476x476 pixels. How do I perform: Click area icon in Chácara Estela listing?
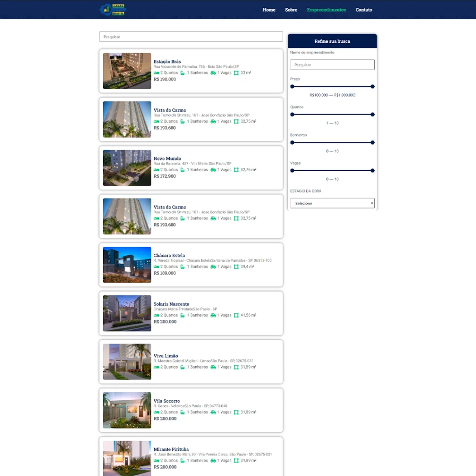pyautogui.click(x=236, y=267)
